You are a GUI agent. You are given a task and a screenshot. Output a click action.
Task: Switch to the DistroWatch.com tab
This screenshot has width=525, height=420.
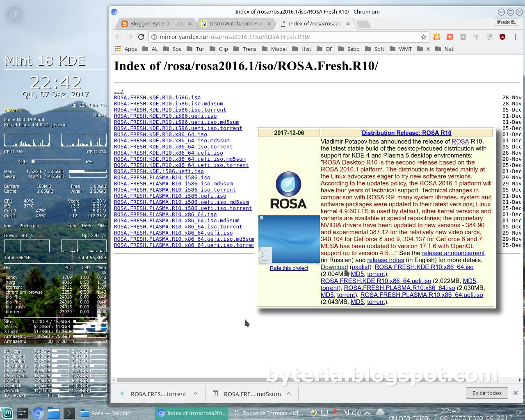tap(234, 23)
